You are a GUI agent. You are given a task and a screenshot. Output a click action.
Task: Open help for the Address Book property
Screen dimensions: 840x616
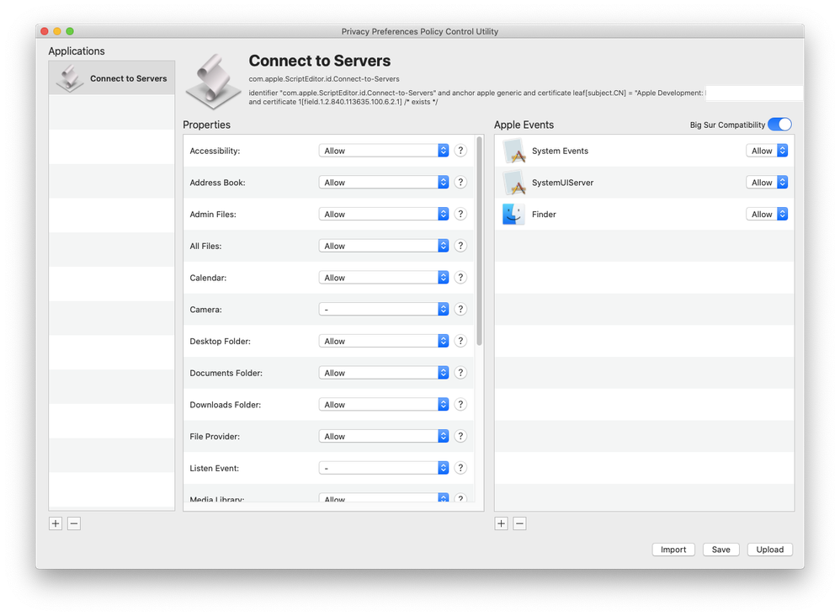pos(460,182)
